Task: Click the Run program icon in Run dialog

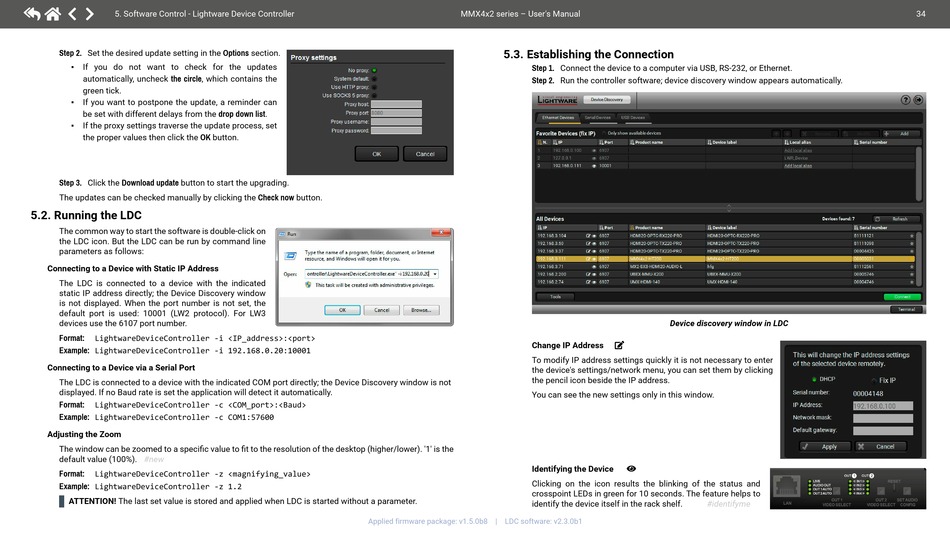Action: (x=291, y=256)
